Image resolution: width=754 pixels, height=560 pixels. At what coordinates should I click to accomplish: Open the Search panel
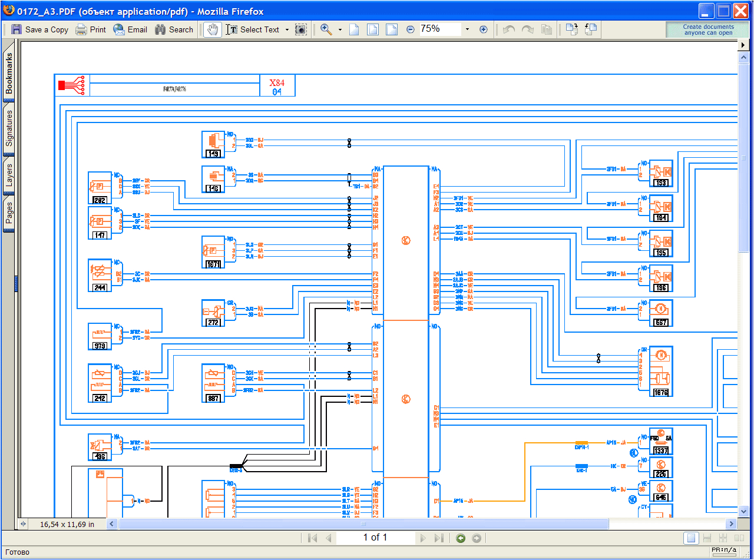point(174,29)
